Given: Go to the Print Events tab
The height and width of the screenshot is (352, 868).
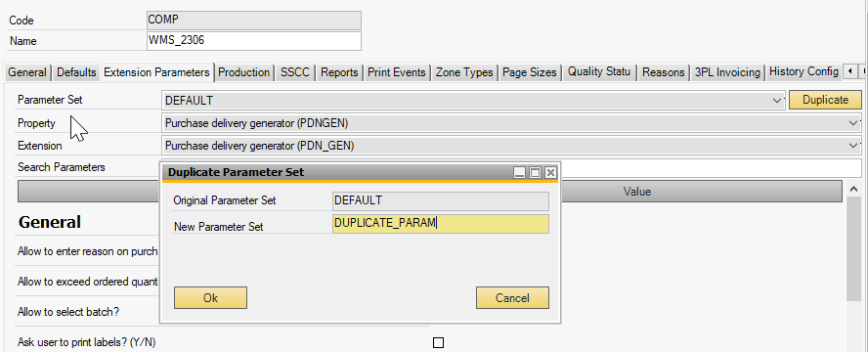Looking at the screenshot, I should pos(397,72).
